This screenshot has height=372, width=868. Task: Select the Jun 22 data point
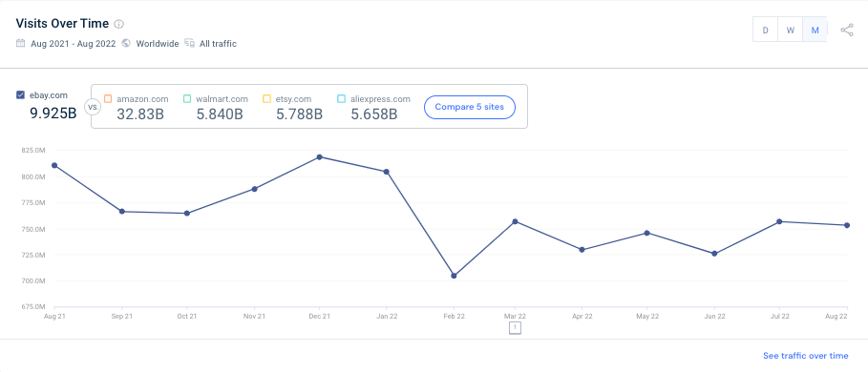coord(714,254)
